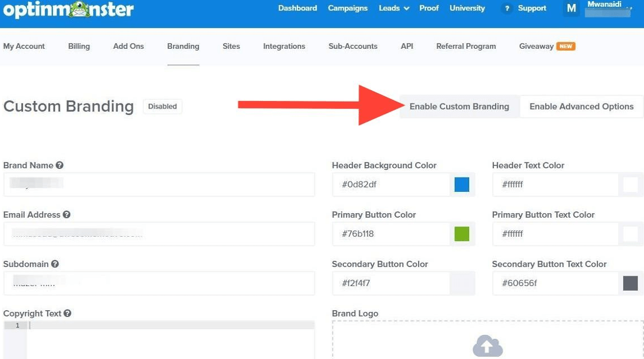
Task: Click the help icon next to Email Address
Action: (67, 215)
